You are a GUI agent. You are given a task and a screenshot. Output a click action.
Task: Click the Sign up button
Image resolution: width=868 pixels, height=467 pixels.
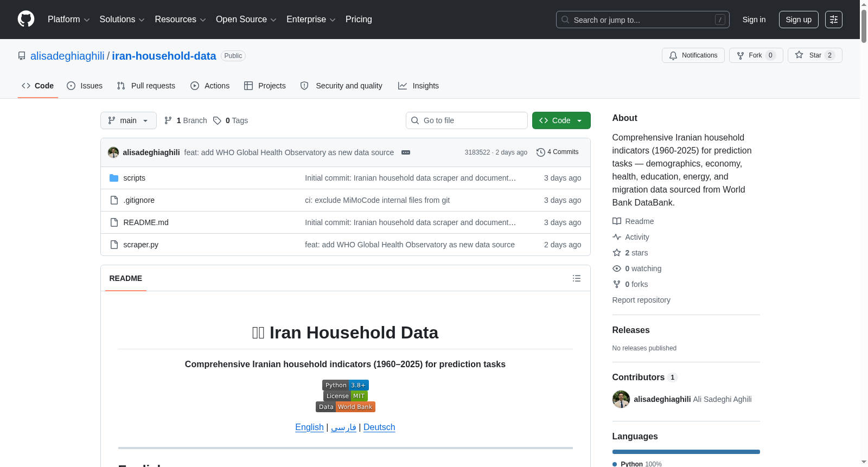tap(799, 20)
